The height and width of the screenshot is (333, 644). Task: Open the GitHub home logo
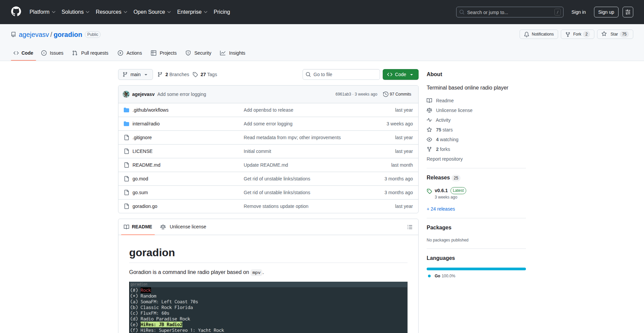click(16, 12)
